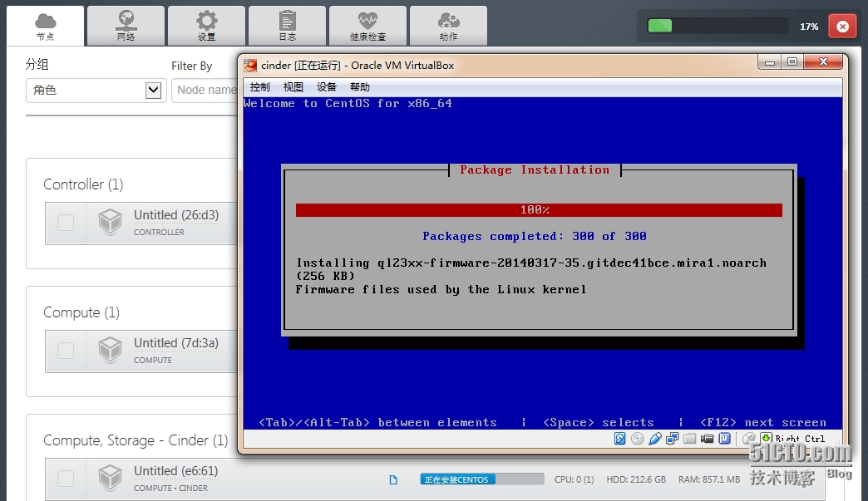Click node name Untitled (7d:3a)
This screenshot has width=868, height=501.
click(176, 343)
